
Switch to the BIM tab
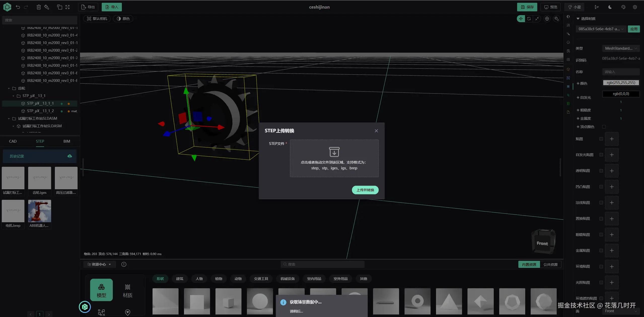pos(66,141)
